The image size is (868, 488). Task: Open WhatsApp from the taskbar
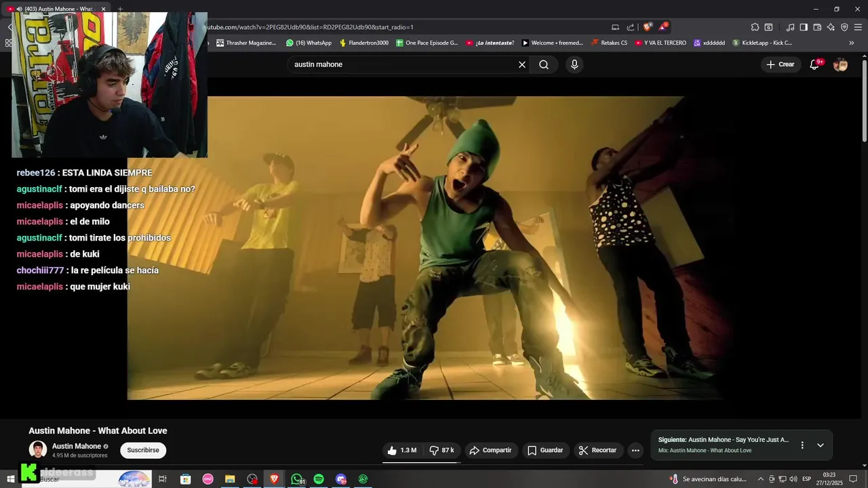pos(297,479)
